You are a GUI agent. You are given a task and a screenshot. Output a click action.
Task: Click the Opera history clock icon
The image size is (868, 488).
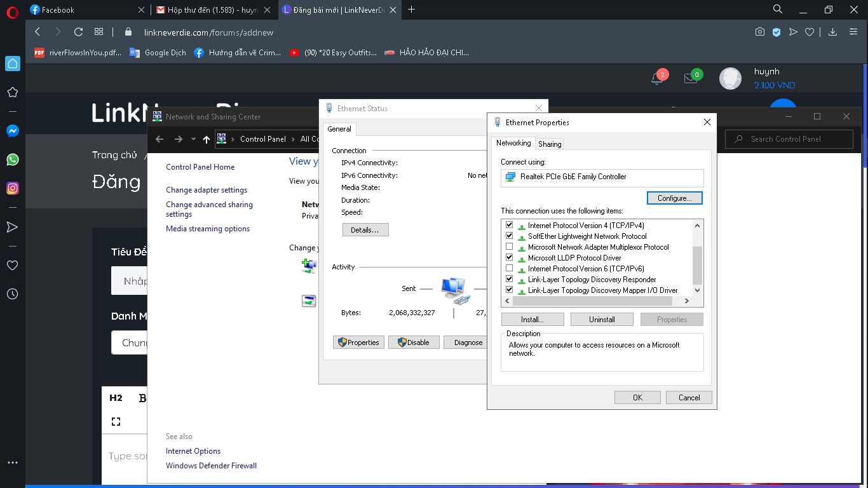tap(12, 294)
